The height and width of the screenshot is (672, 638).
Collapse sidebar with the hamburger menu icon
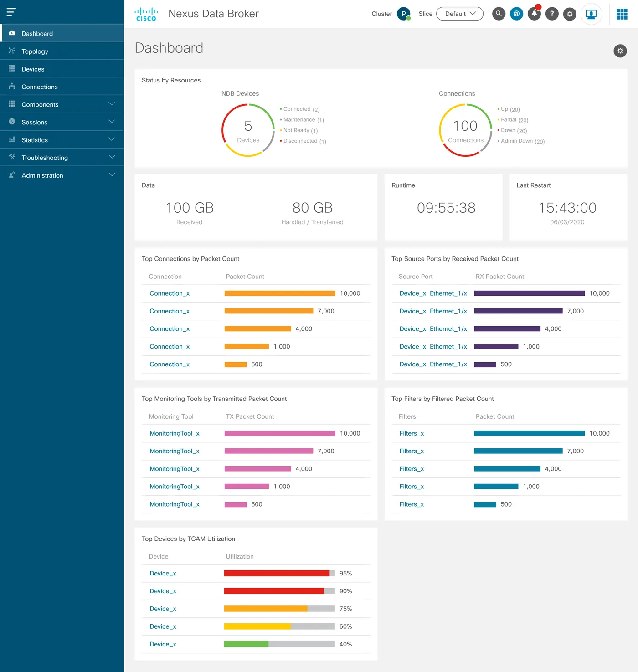11,12
